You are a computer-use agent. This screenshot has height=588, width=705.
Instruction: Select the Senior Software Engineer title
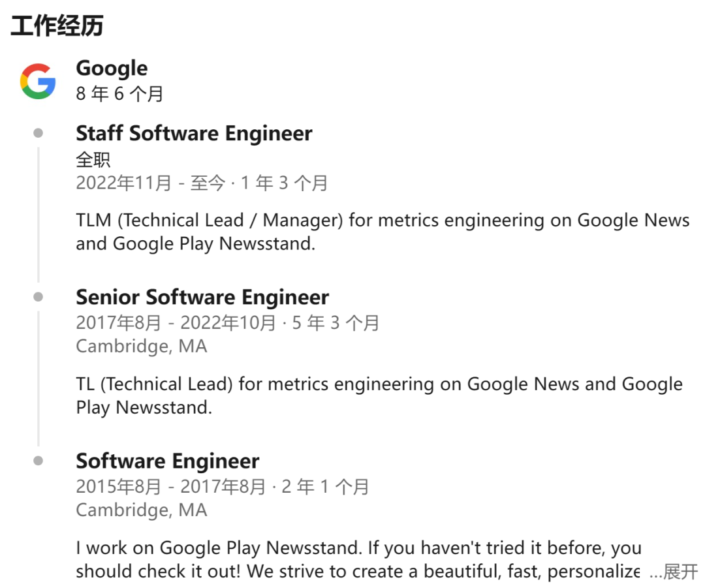coord(202,297)
